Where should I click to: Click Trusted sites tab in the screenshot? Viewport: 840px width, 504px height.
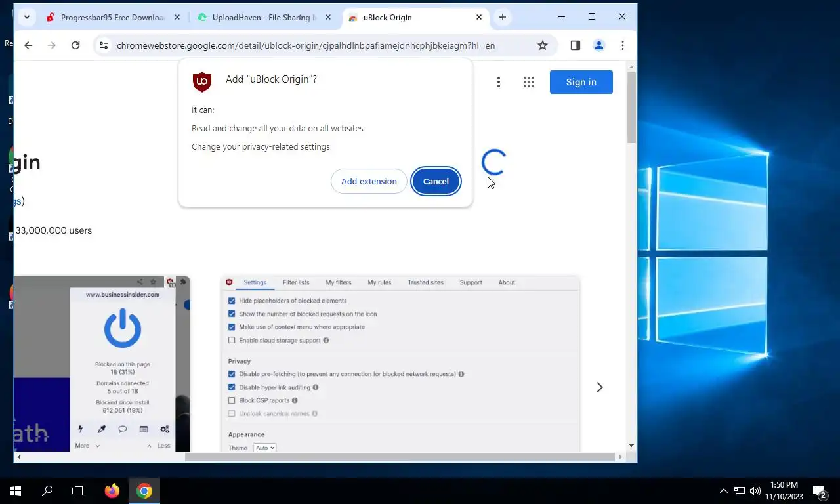coord(425,282)
